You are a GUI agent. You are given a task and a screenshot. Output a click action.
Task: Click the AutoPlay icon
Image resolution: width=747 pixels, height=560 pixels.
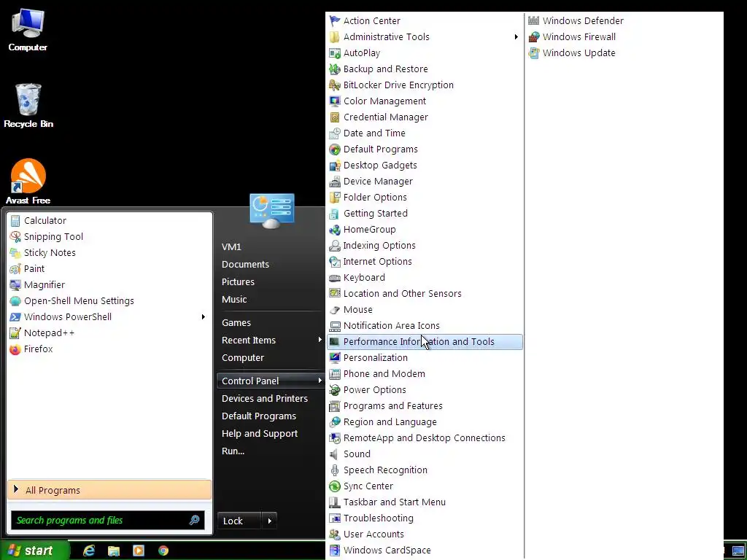335,52
